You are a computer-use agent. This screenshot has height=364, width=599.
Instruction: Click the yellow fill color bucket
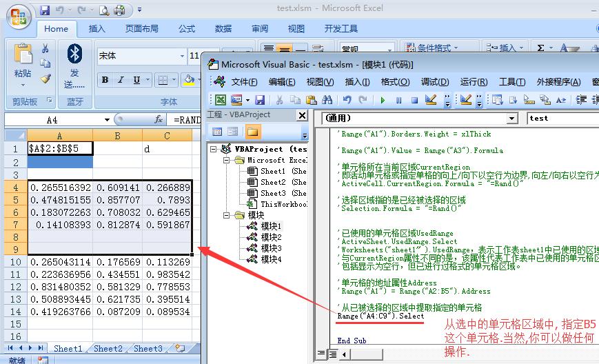click(x=189, y=80)
